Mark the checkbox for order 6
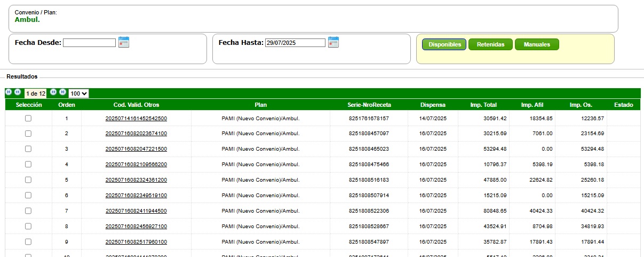The width and height of the screenshot is (644, 257). point(28,196)
